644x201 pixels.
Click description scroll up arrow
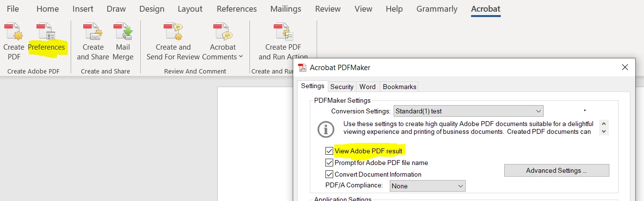click(x=604, y=124)
